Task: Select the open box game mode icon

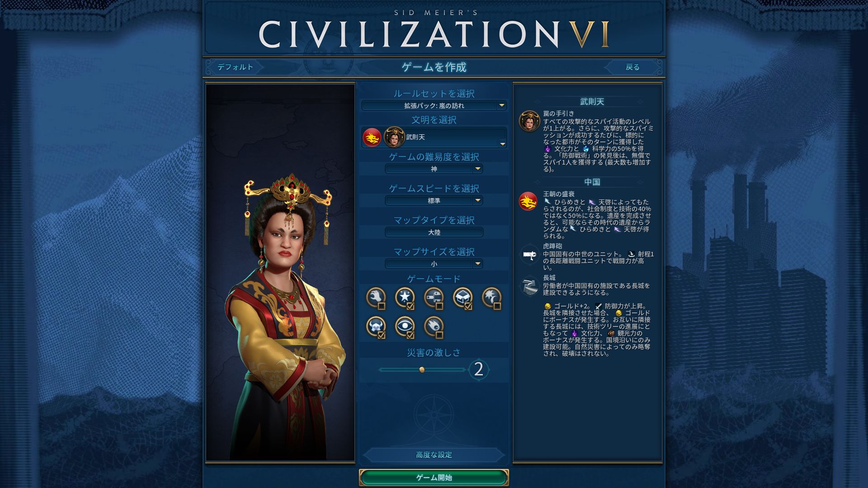Action: (x=462, y=297)
